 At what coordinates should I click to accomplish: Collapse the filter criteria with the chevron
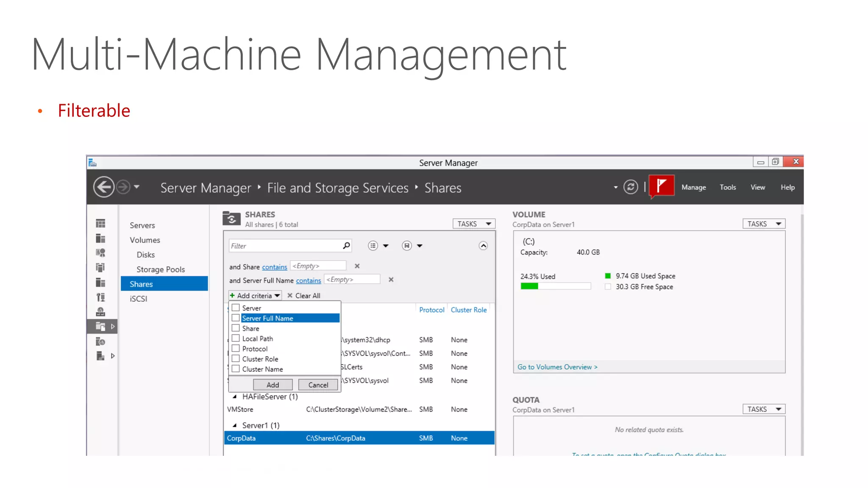click(x=483, y=246)
